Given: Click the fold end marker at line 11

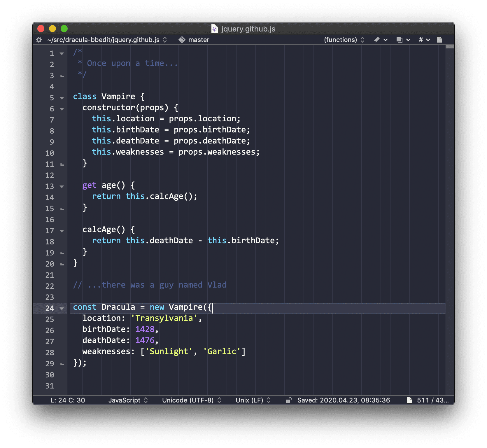Looking at the screenshot, I should 62,165.
